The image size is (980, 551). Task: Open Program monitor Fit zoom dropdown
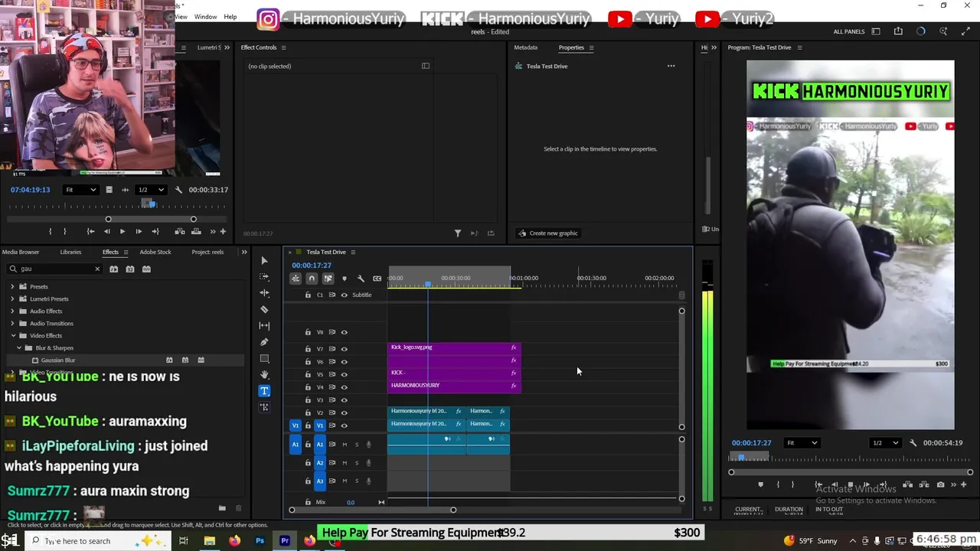[803, 443]
